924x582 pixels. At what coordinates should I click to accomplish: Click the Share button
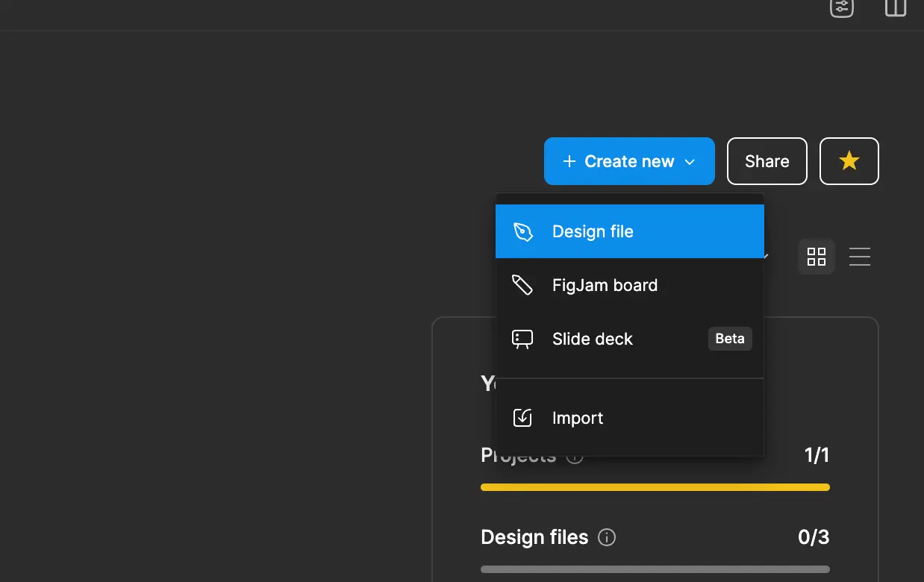click(x=767, y=161)
